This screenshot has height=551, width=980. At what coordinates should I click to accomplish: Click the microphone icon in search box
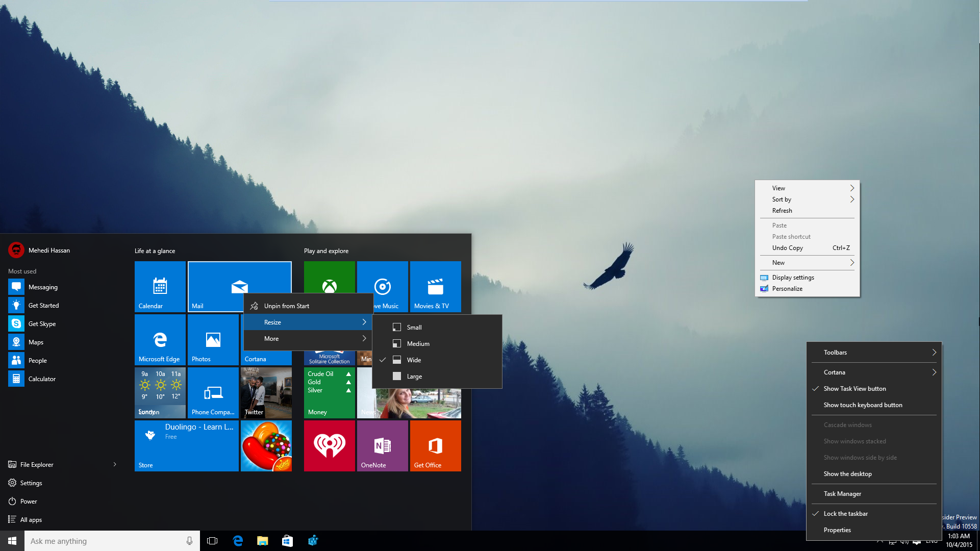click(x=189, y=541)
